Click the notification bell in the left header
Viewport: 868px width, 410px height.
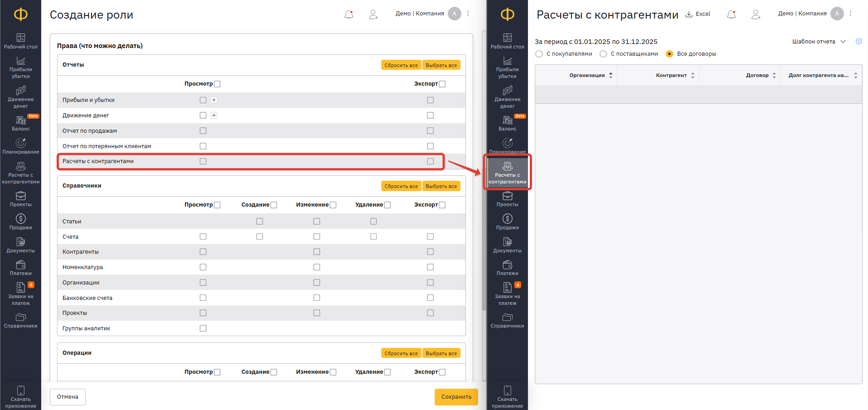(x=349, y=15)
